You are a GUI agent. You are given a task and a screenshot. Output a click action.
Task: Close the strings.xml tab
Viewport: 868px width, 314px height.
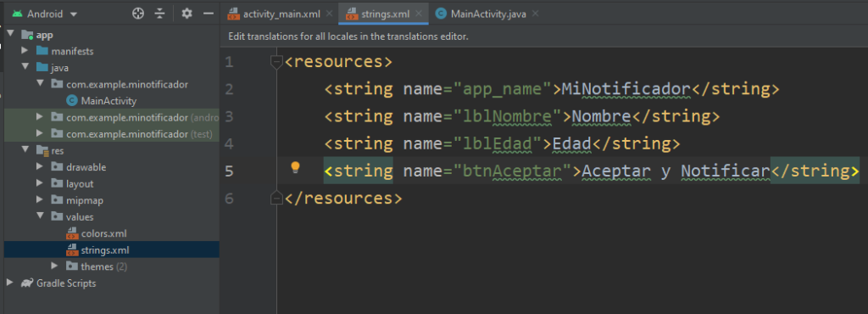tap(419, 14)
